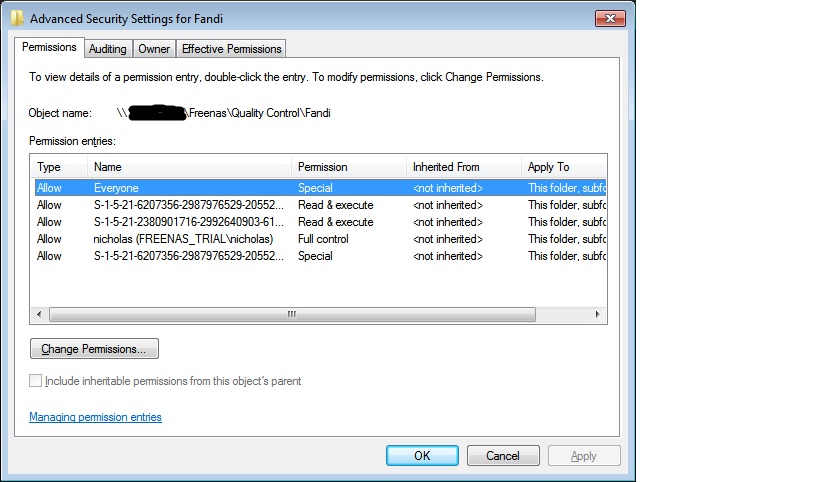819x482 pixels.
Task: Click the folder icon in the title bar
Action: [17, 18]
